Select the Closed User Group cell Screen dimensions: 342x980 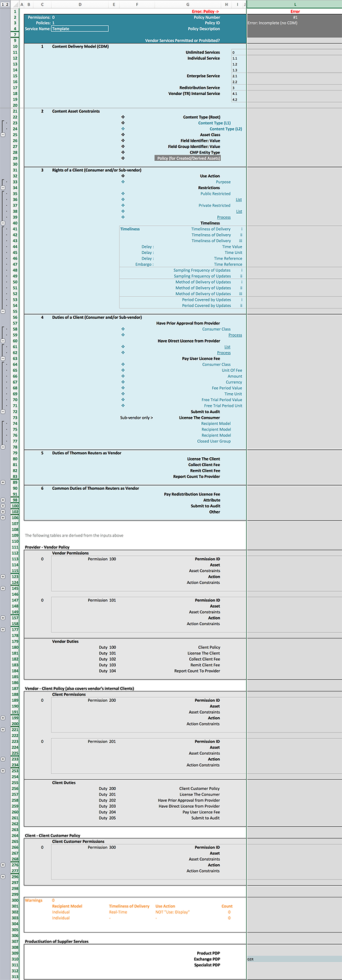pos(214,441)
